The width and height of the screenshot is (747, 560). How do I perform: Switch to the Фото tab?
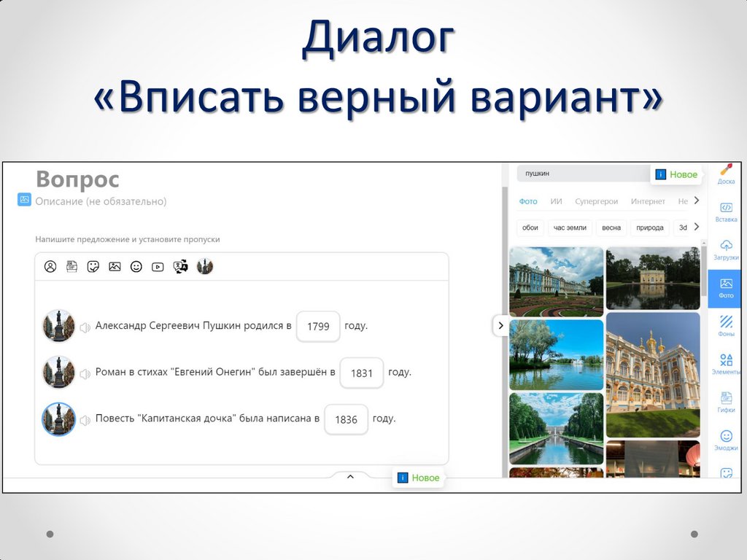pyautogui.click(x=528, y=201)
